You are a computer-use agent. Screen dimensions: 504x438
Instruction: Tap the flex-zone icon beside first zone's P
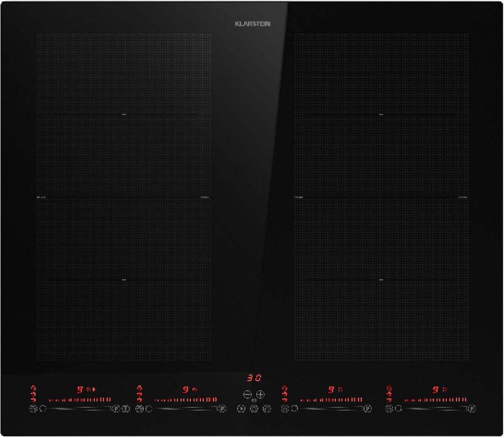pyautogui.click(x=126, y=408)
